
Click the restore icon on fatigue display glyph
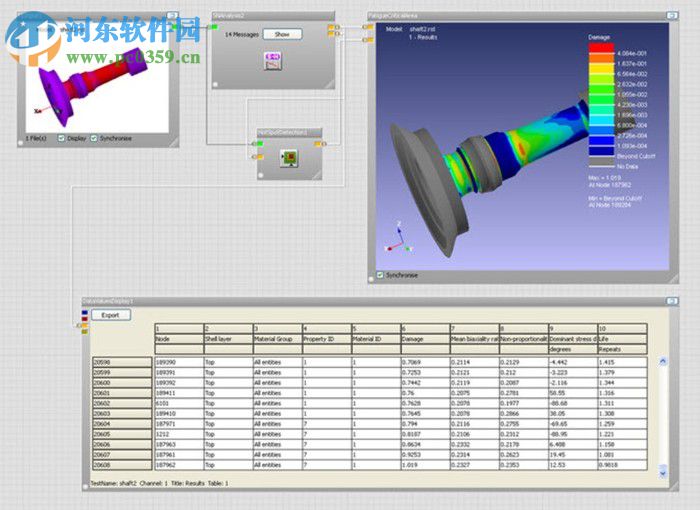point(672,16)
